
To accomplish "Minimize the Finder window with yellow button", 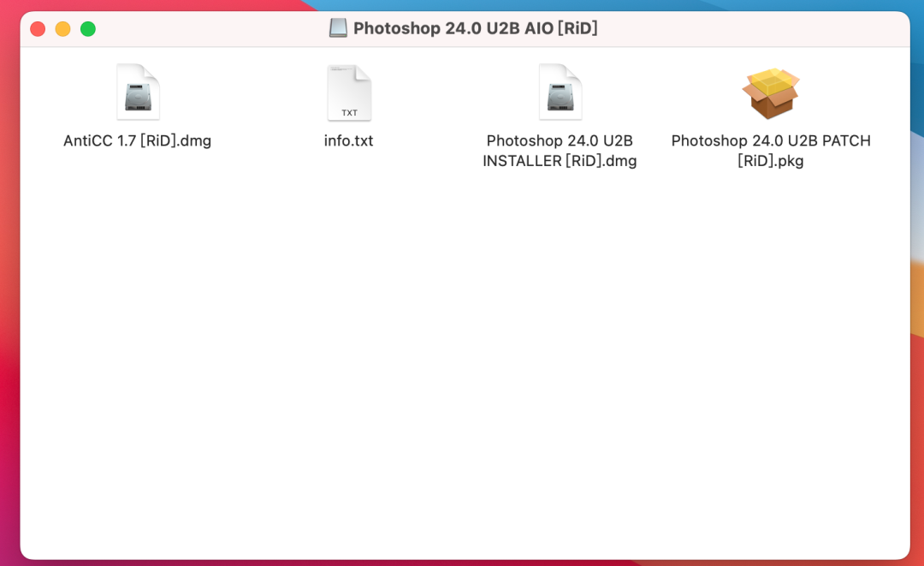I will 63,29.
